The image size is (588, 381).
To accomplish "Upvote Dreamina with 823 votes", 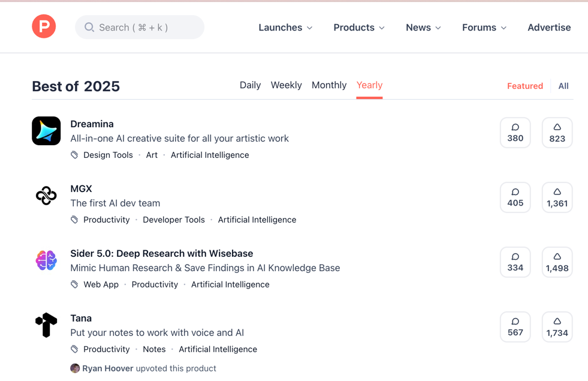I will click(x=557, y=133).
